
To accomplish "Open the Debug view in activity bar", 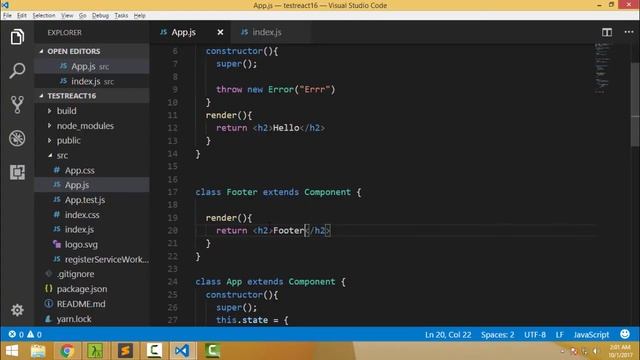I will (17, 138).
